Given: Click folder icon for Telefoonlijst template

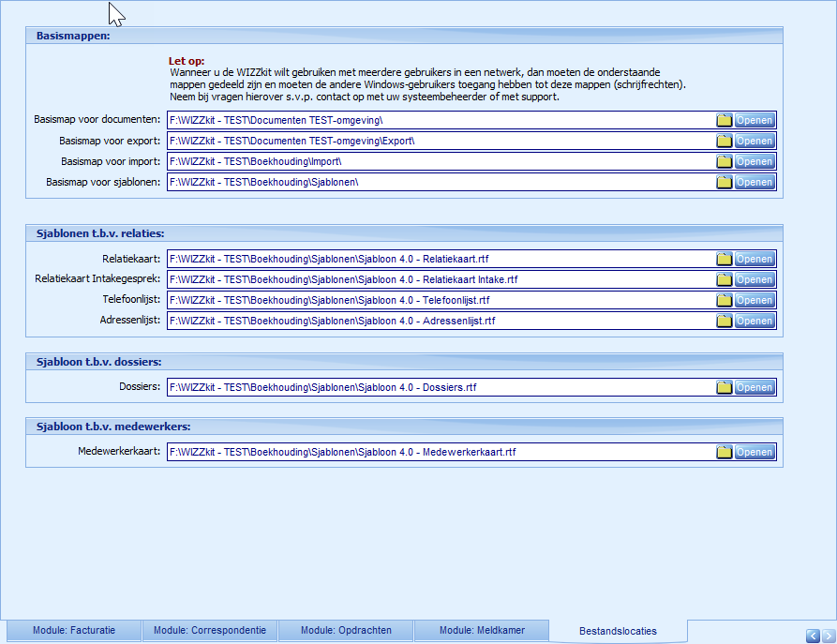Looking at the screenshot, I should (724, 300).
